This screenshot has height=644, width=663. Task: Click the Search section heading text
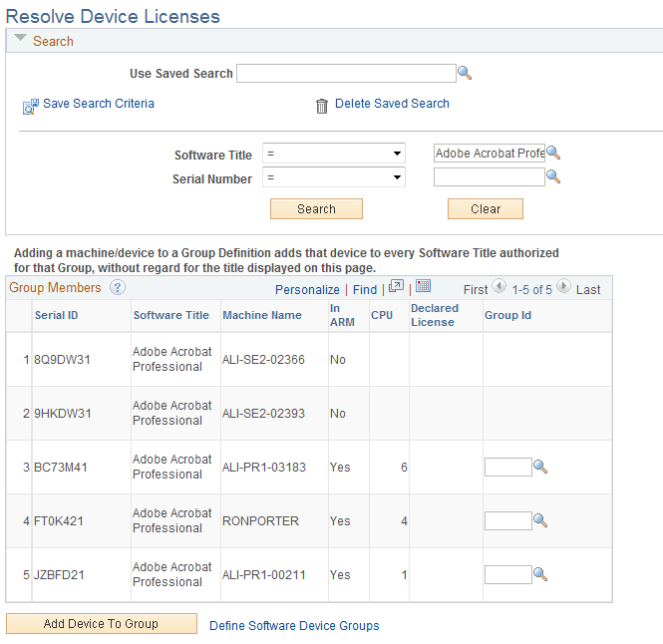click(53, 41)
